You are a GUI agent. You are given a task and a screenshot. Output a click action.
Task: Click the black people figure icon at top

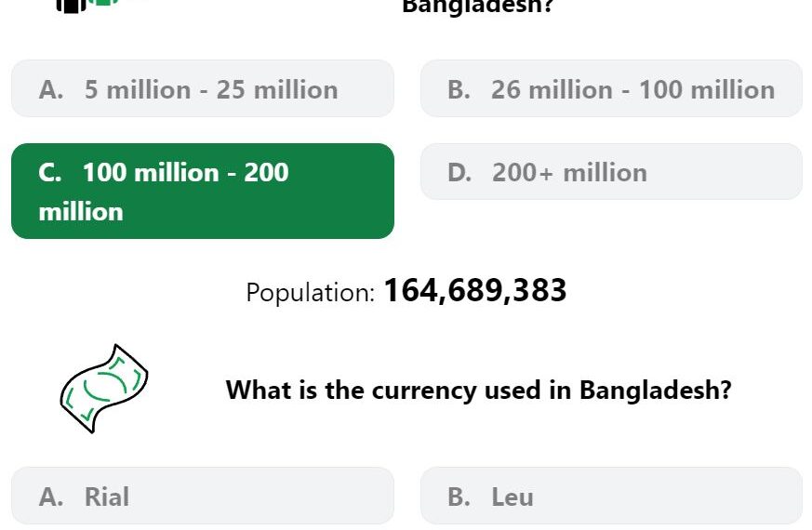click(71, 6)
